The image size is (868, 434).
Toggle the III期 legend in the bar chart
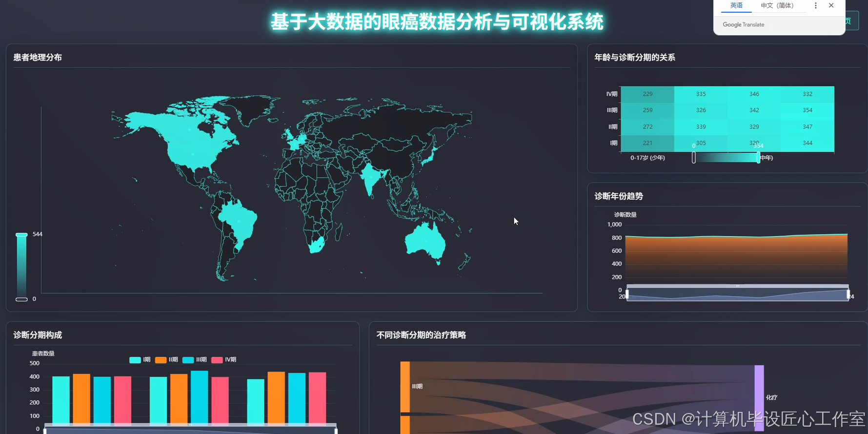[x=194, y=360]
